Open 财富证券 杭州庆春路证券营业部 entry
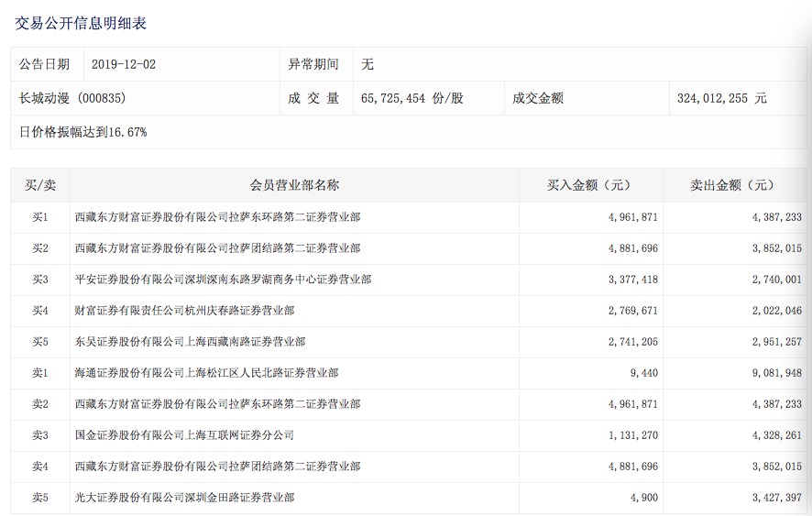 pos(184,311)
